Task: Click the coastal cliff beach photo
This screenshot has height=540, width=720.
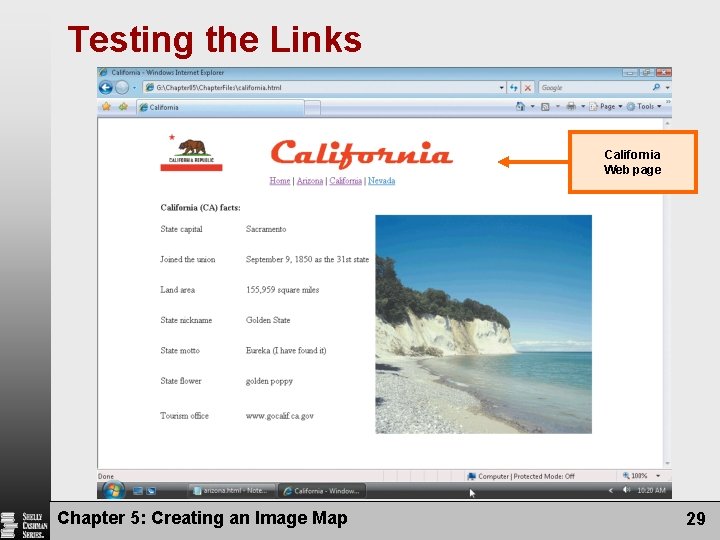Action: pyautogui.click(x=484, y=324)
